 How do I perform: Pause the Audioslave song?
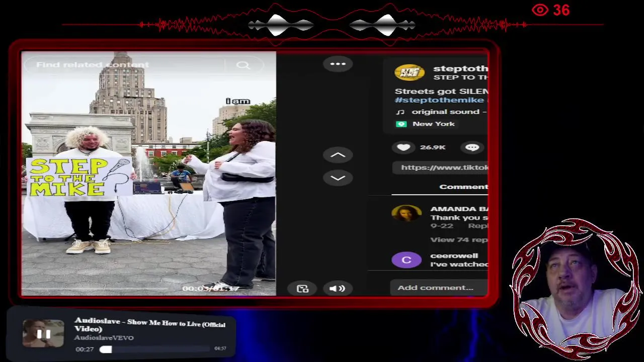click(44, 334)
